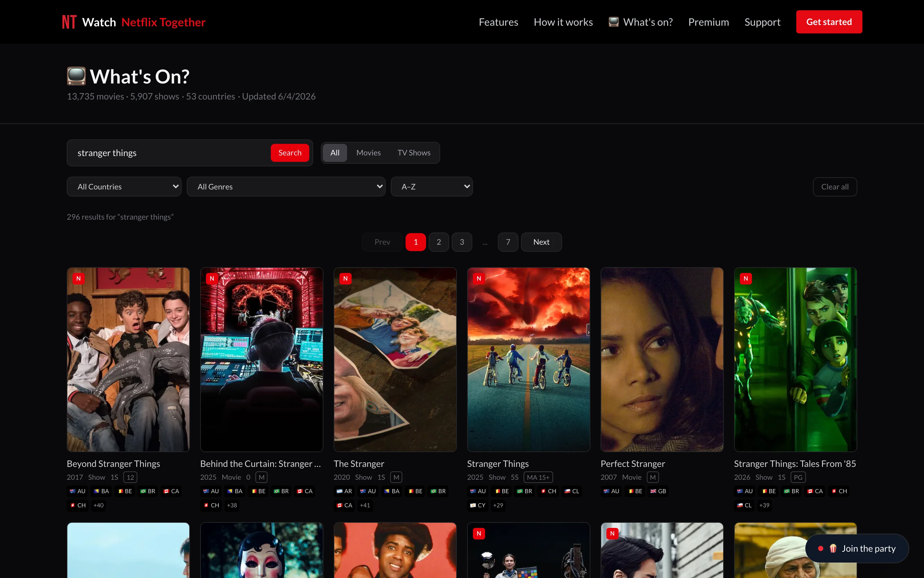Click the Get started button
The height and width of the screenshot is (578, 924).
pyautogui.click(x=829, y=22)
